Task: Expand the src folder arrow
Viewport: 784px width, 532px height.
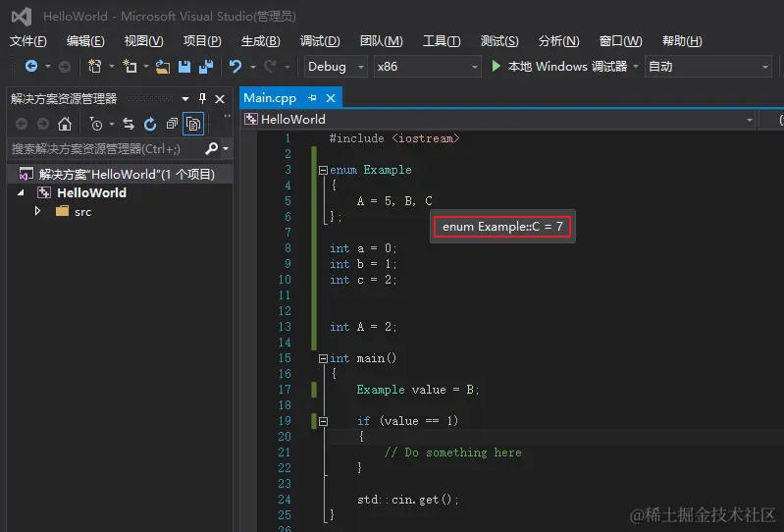Action: pyautogui.click(x=37, y=211)
